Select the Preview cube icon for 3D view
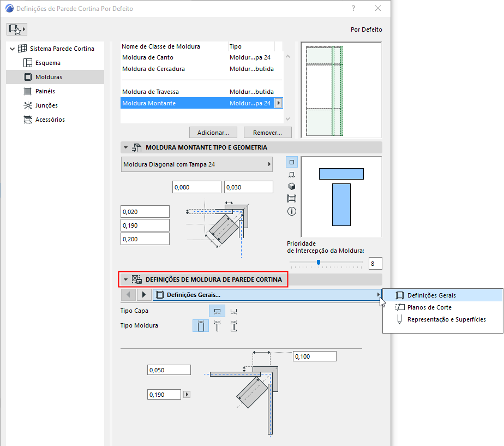Screen dimensions: 504x446 (292, 186)
